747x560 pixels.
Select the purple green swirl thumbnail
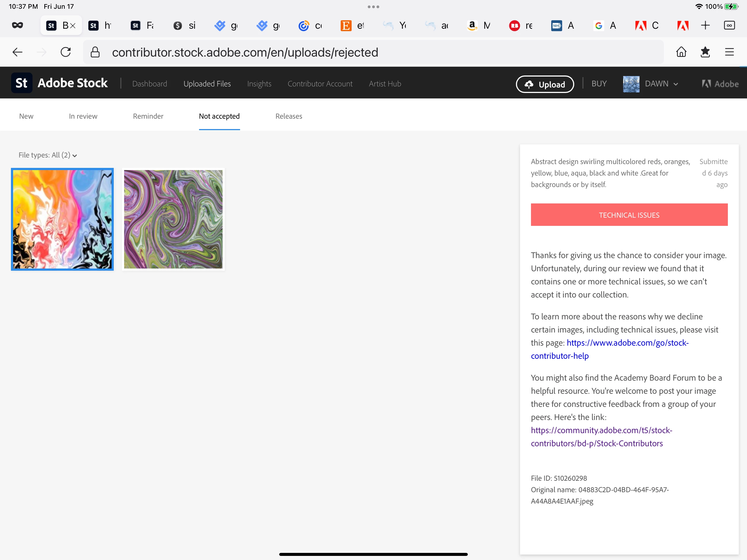pos(173,219)
